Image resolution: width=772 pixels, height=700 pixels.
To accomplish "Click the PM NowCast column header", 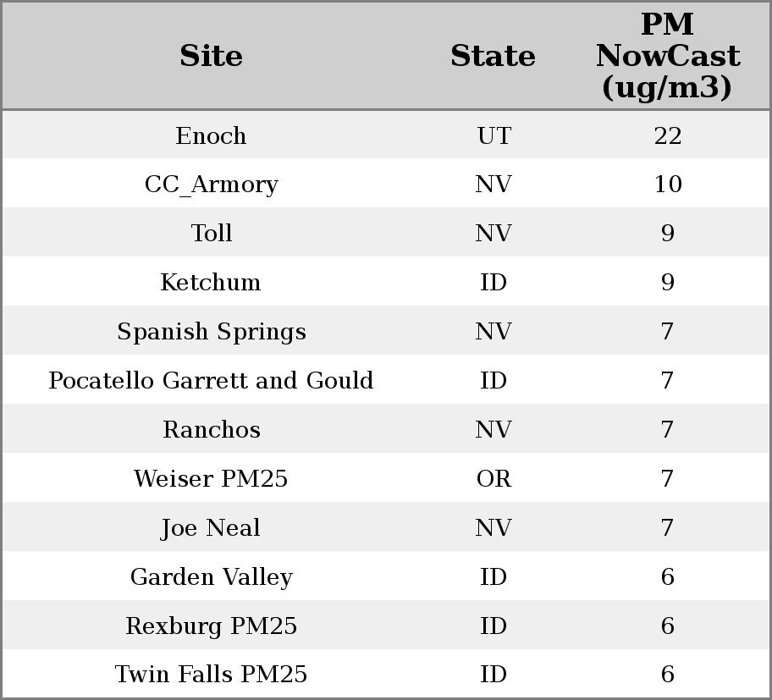I will pyautogui.click(x=667, y=56).
